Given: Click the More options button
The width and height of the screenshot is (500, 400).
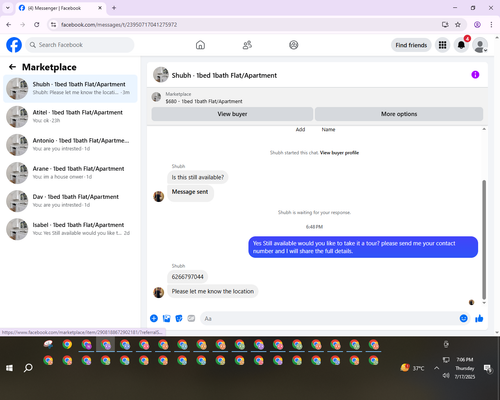Looking at the screenshot, I should (x=399, y=114).
